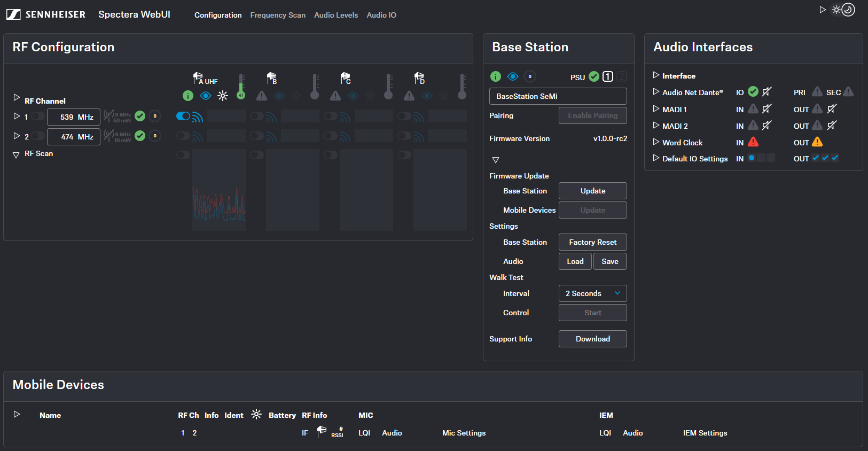868x451 pixels.
Task: Click Word Clock OUT orange warning icon
Action: coord(817,142)
